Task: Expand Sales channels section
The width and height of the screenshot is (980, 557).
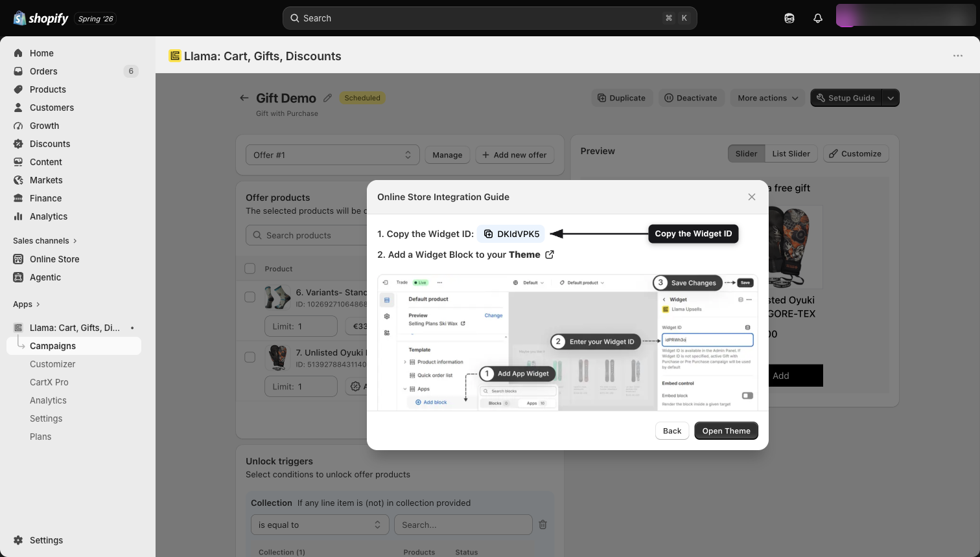Action: click(45, 241)
